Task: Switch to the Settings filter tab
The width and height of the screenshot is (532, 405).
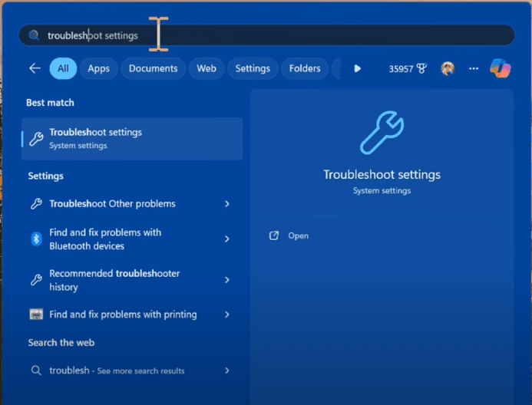Action: [x=253, y=68]
